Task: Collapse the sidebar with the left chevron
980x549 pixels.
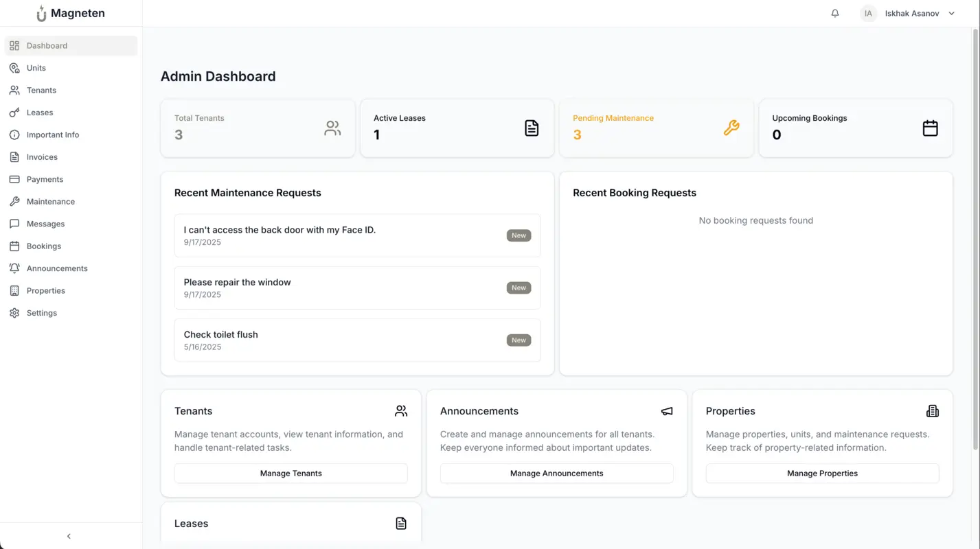Action: click(x=69, y=536)
